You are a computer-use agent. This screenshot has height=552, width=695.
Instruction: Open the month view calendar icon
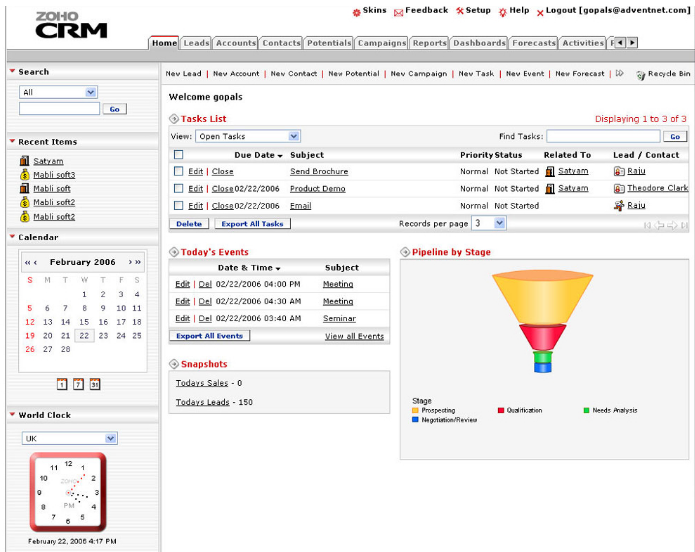(x=95, y=384)
